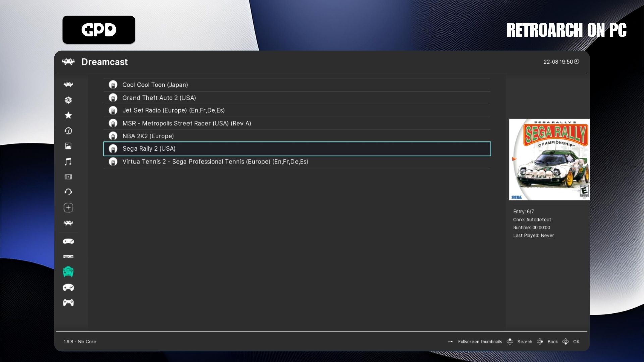Click the Sega Rally box art thumbnail
Image resolution: width=644 pixels, height=362 pixels.
tap(549, 160)
